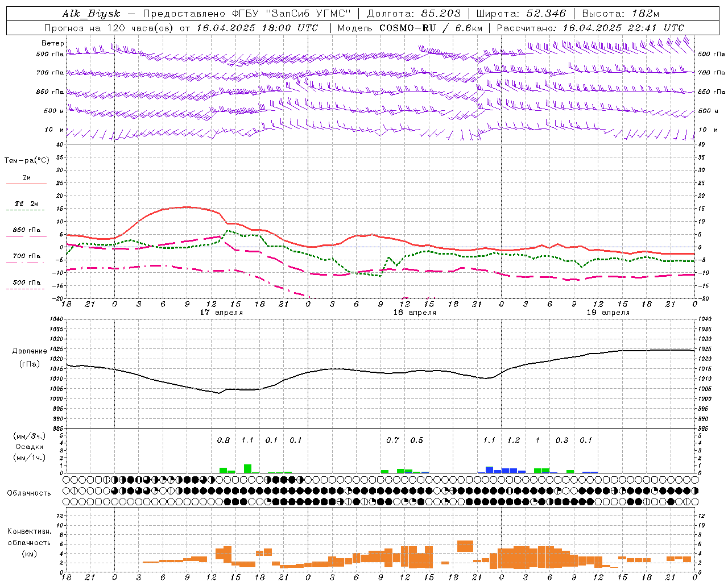Click the 0.5 precipitation amount value
Screen dimensions: 728x582
tap(417, 440)
